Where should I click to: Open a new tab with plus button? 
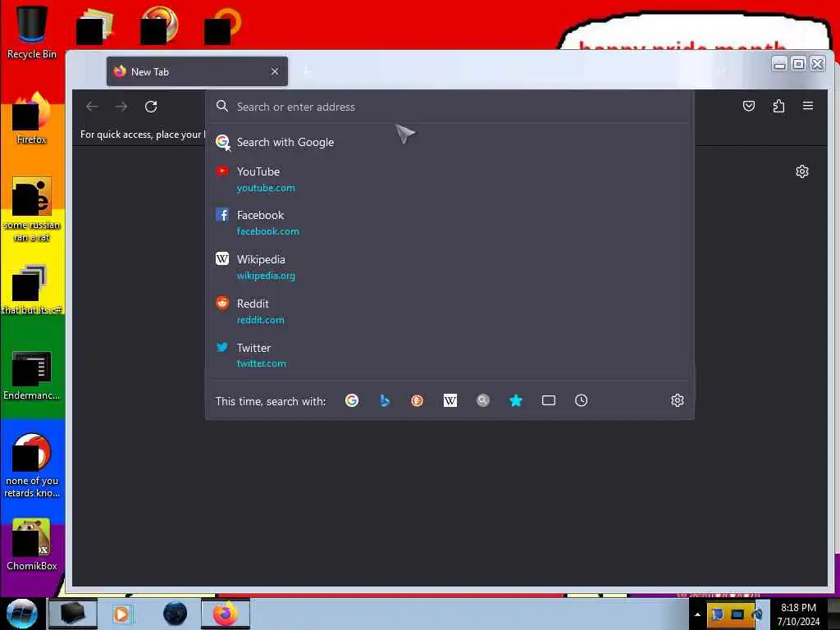307,71
